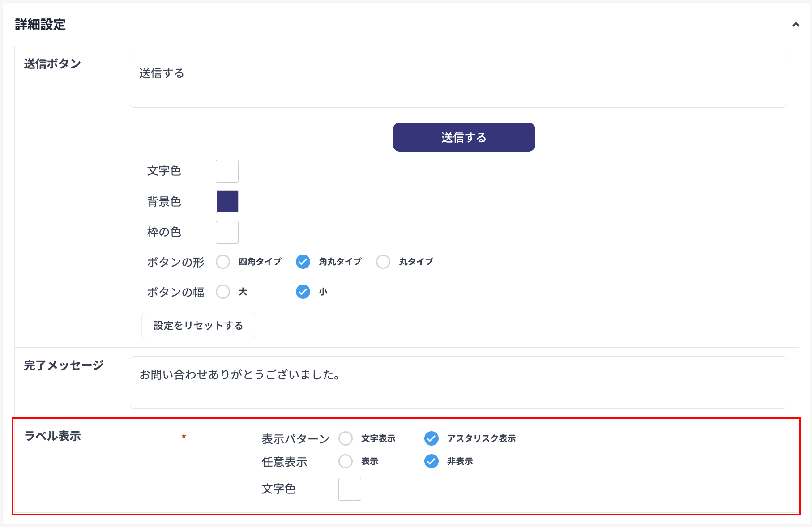This screenshot has width=812, height=527.
Task: Select 非表示 for 任意表示
Action: [x=432, y=461]
